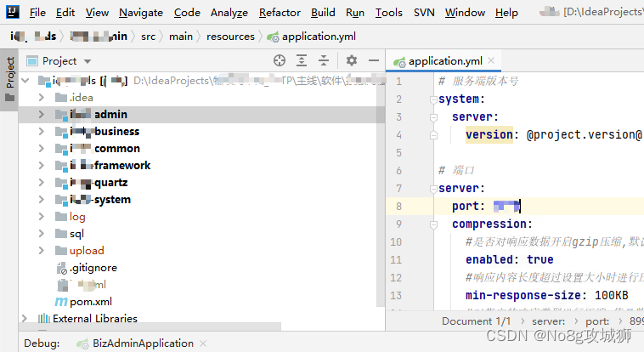Click application.yml breadcrumb in navigation bar
The image size is (644, 352).
311,37
